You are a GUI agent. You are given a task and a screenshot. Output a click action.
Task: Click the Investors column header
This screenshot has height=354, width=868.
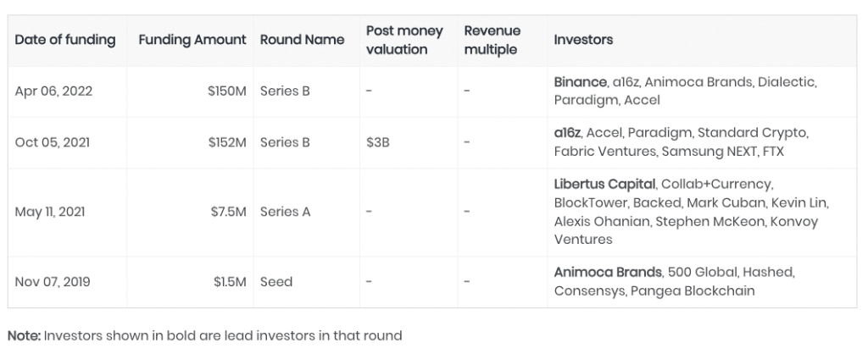583,40
